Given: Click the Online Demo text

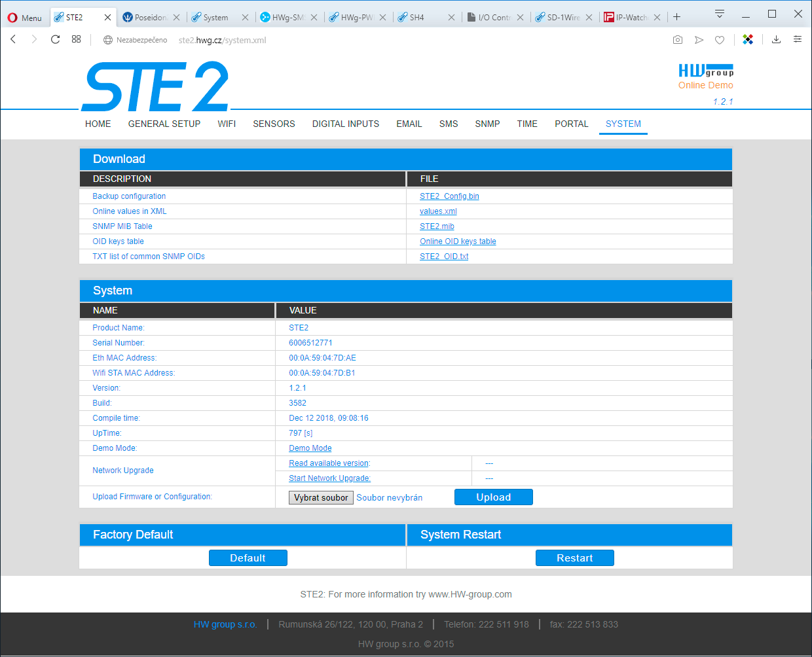Looking at the screenshot, I should 706,85.
